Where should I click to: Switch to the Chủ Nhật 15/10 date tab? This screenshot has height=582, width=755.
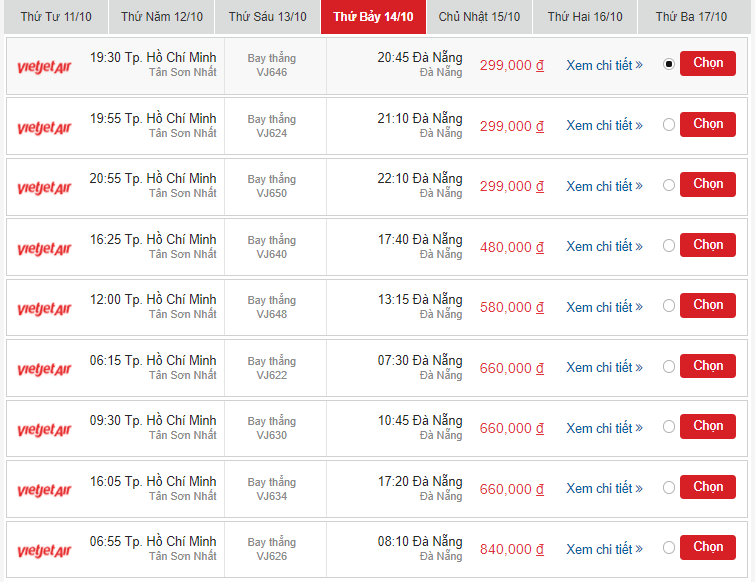coord(479,17)
